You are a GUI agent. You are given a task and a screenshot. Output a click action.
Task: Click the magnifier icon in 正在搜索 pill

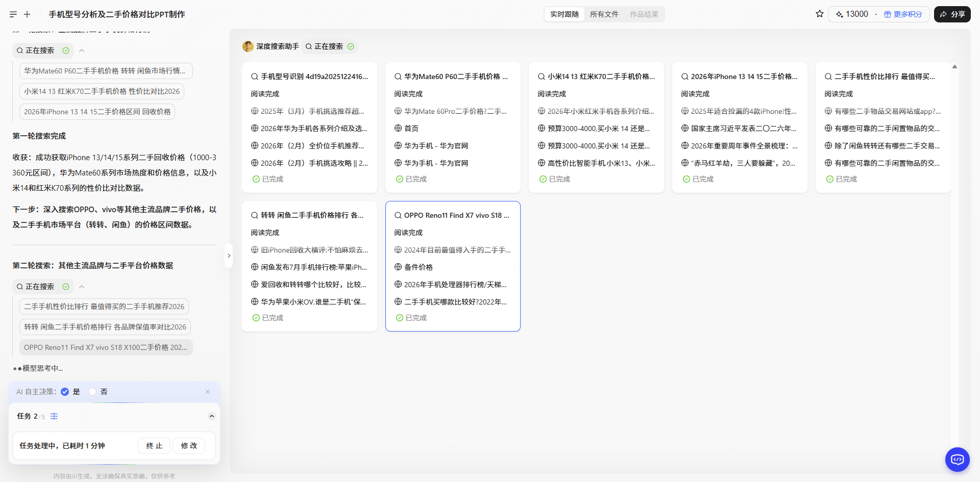(x=21, y=50)
